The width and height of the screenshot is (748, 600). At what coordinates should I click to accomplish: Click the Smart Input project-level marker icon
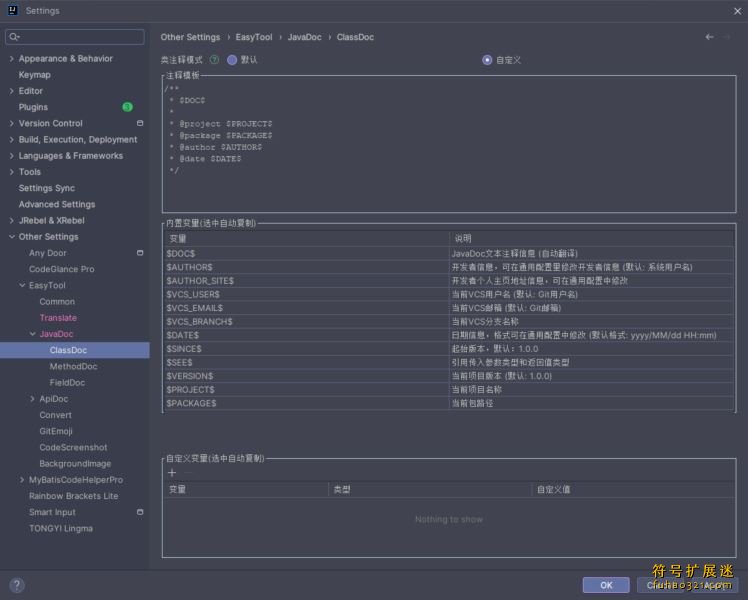(x=140, y=512)
